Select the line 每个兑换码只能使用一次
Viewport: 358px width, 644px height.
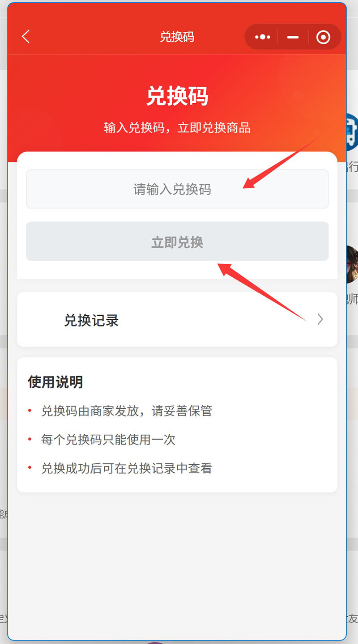108,440
